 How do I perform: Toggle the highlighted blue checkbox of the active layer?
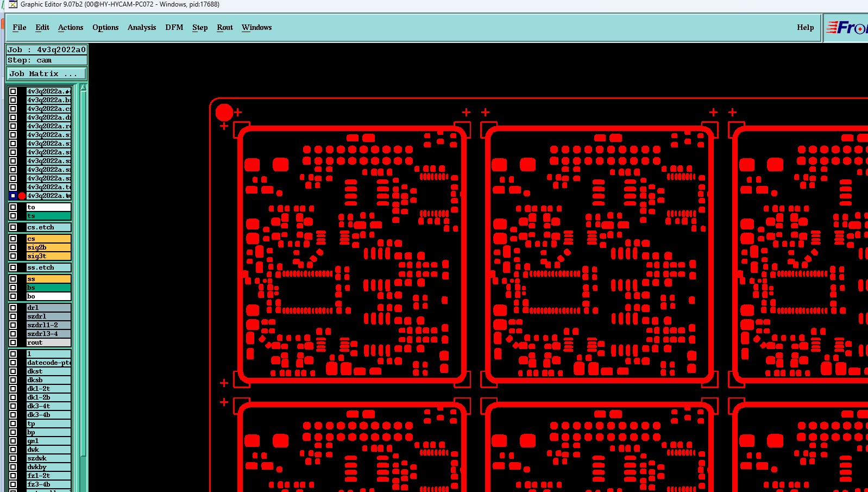[13, 196]
